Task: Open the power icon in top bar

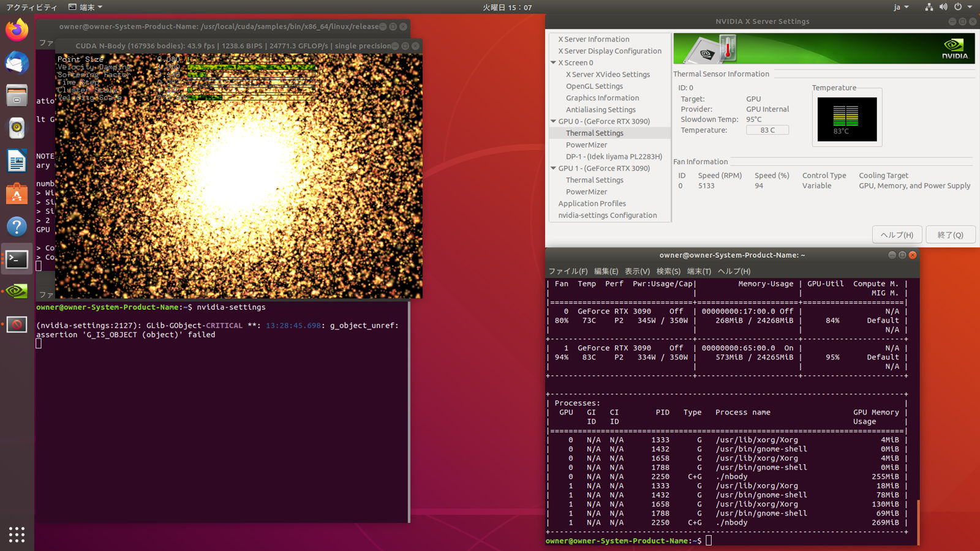Action: [958, 7]
